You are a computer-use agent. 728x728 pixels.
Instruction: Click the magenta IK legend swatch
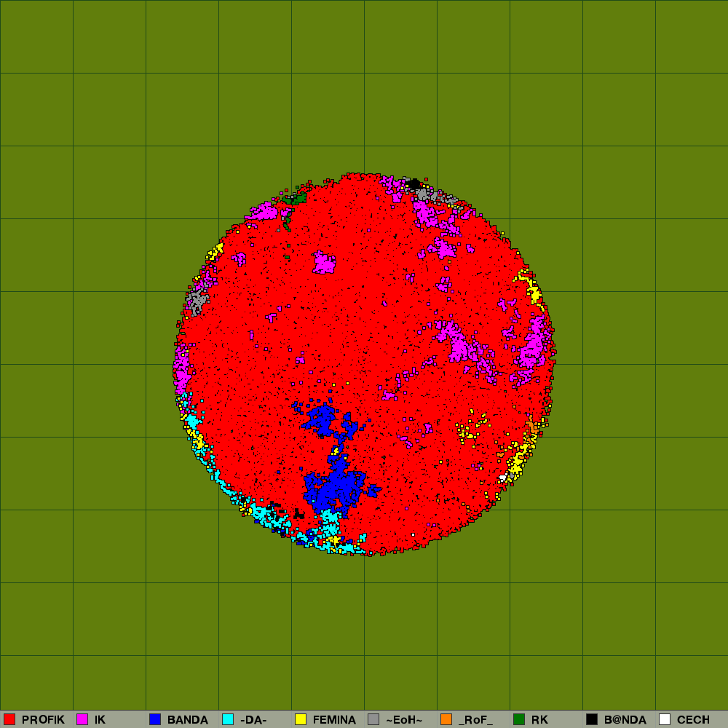[x=82, y=719]
